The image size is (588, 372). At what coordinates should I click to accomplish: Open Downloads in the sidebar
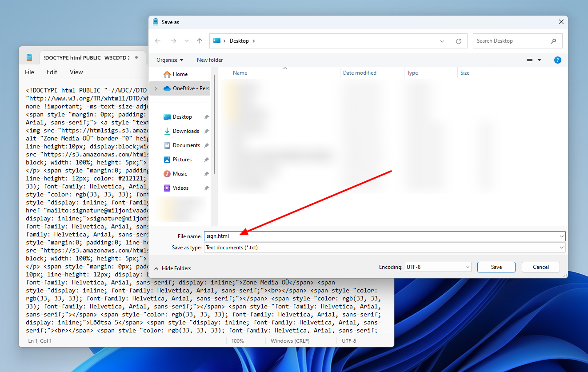[x=185, y=131]
